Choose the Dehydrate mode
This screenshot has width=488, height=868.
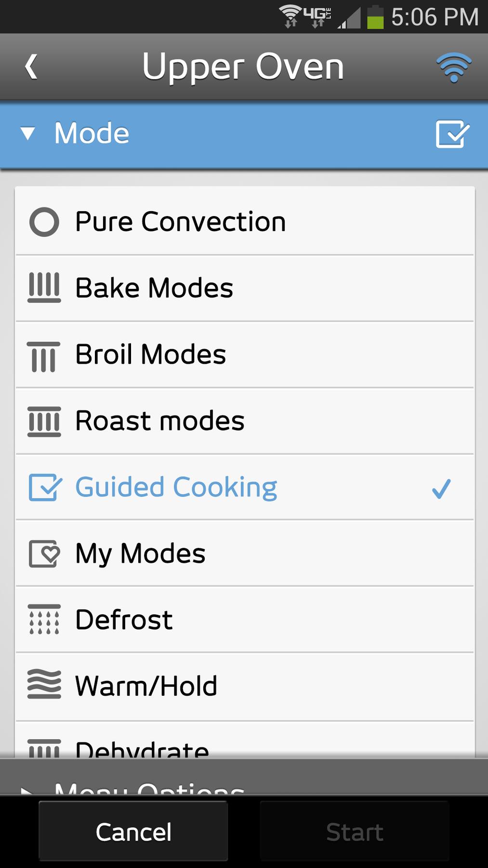[x=142, y=749]
